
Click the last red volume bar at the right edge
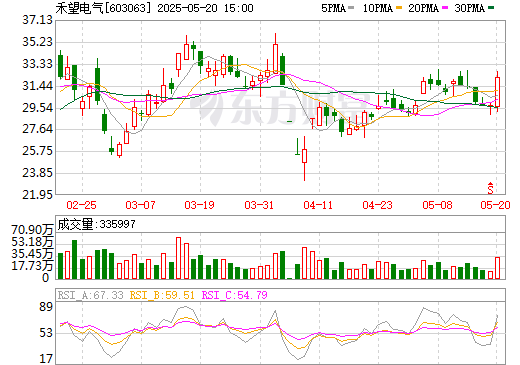[497, 268]
